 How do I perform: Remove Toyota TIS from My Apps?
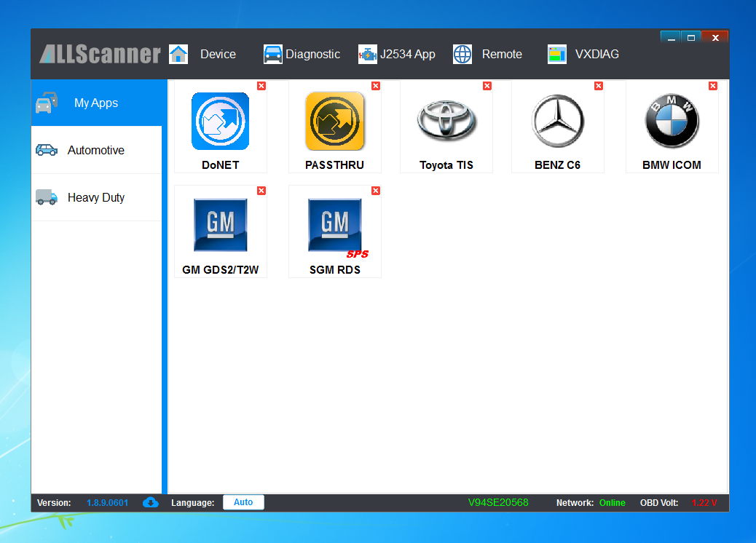[487, 86]
